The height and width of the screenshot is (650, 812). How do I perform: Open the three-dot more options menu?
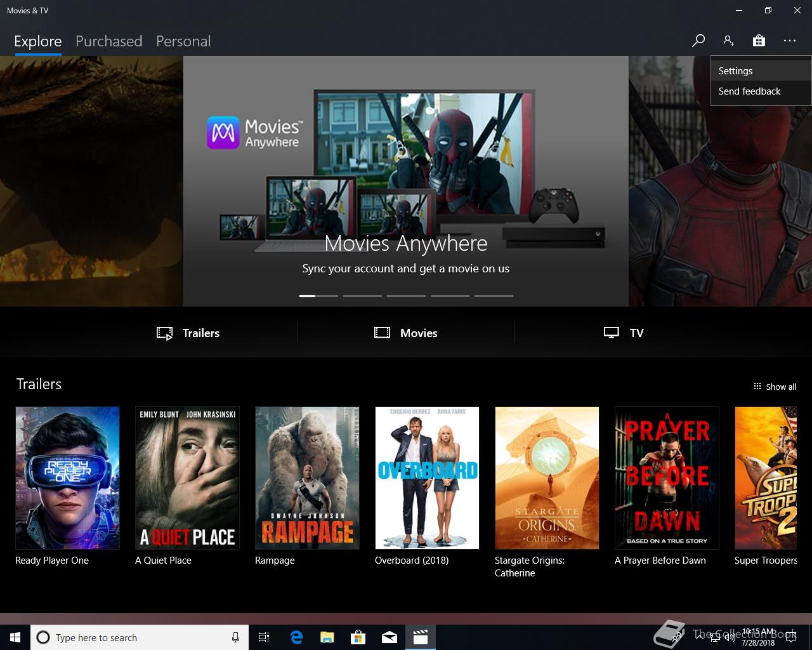click(789, 41)
